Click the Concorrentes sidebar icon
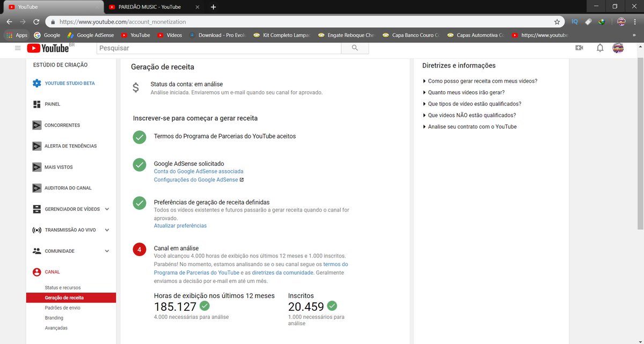The height and width of the screenshot is (344, 644). point(36,125)
